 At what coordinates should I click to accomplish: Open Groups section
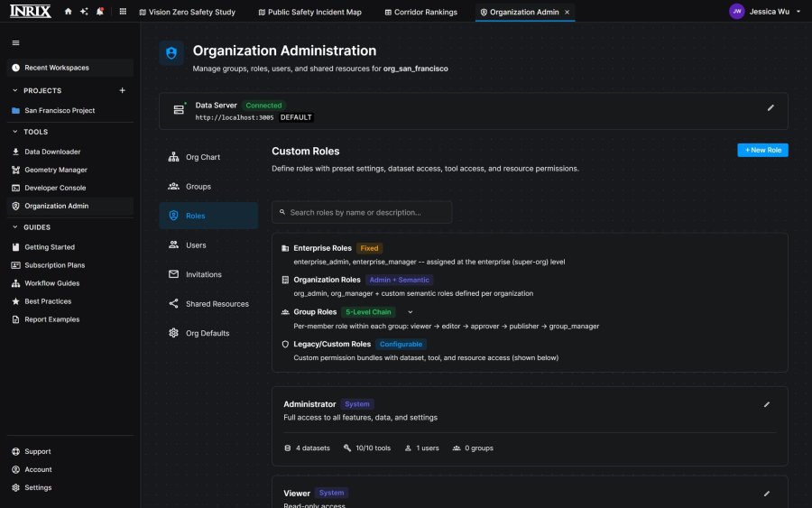[x=208, y=187]
